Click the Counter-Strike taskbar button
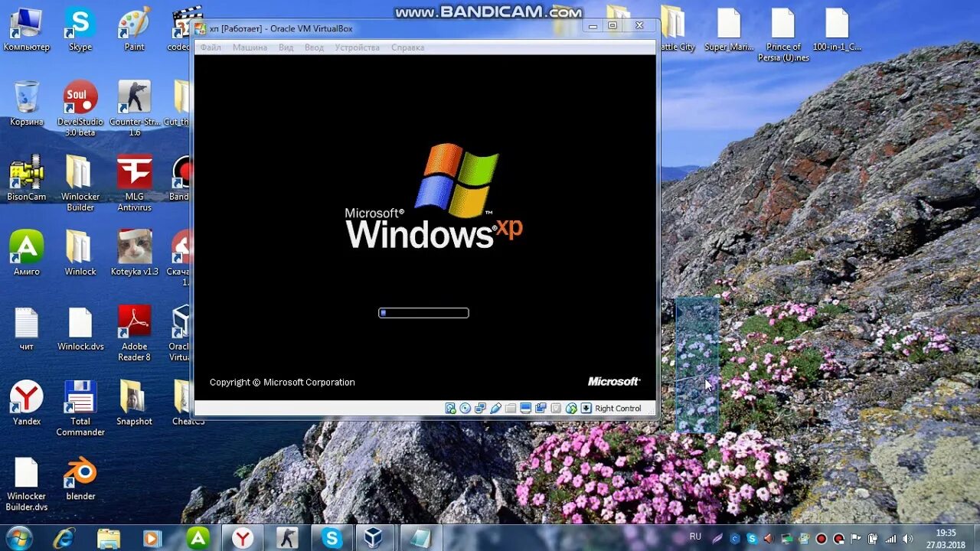The image size is (980, 551). [287, 538]
